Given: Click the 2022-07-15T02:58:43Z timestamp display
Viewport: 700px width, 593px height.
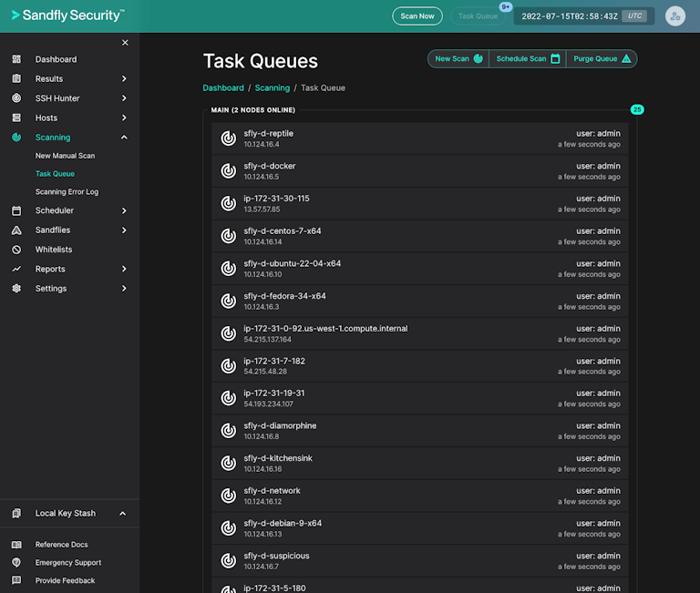Looking at the screenshot, I should (x=570, y=16).
